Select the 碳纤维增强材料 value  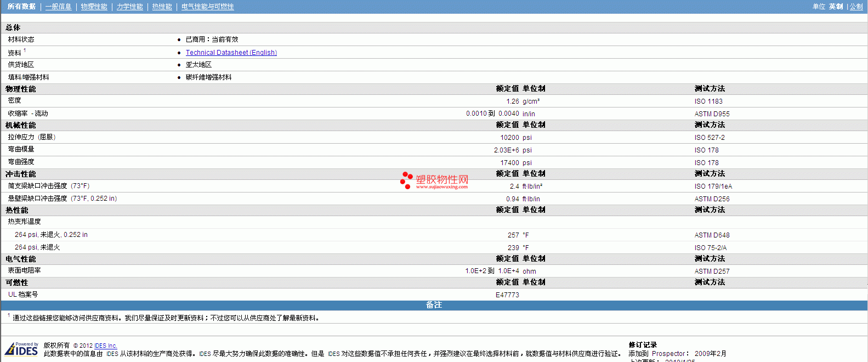pyautogui.click(x=208, y=77)
